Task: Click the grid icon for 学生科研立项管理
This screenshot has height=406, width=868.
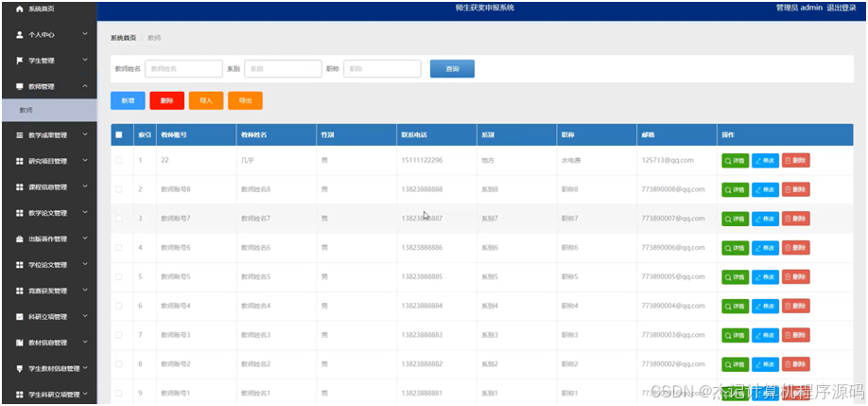Action: (x=19, y=395)
